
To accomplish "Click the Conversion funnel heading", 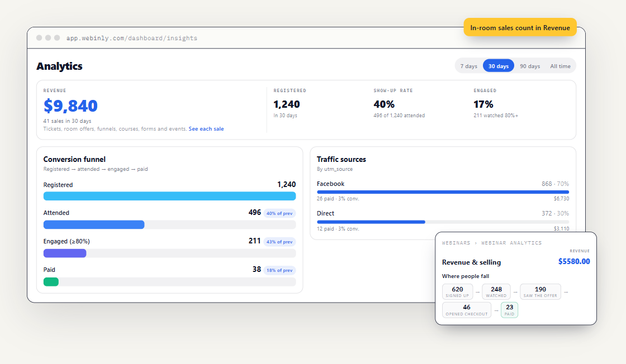I will pyautogui.click(x=75, y=160).
